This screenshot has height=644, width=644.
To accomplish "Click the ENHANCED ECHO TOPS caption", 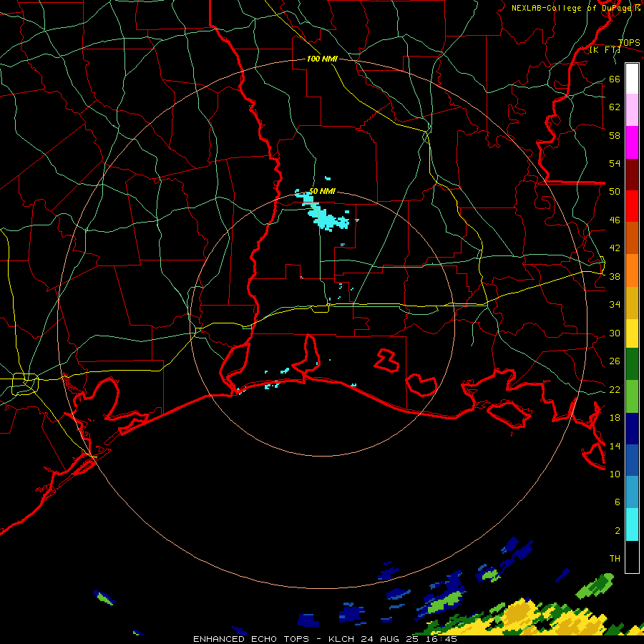I will [254, 639].
